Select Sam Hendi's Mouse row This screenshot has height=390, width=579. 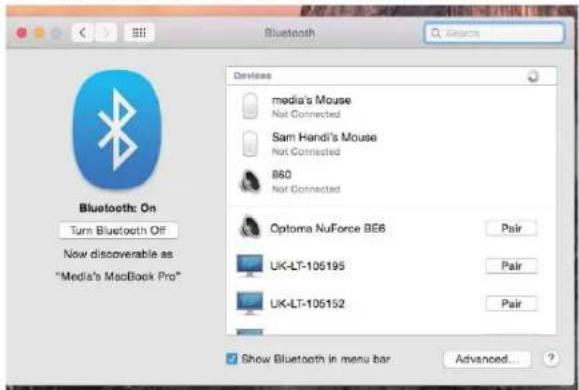click(x=391, y=144)
